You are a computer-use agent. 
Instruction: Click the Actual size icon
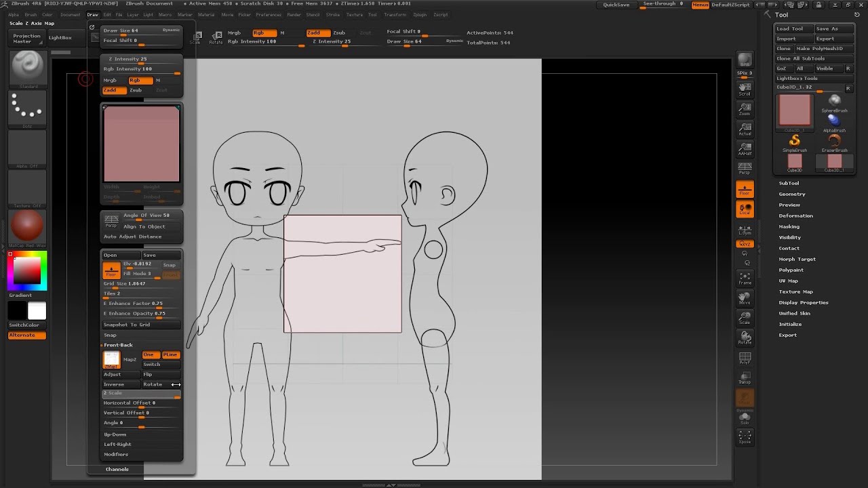coord(745,128)
